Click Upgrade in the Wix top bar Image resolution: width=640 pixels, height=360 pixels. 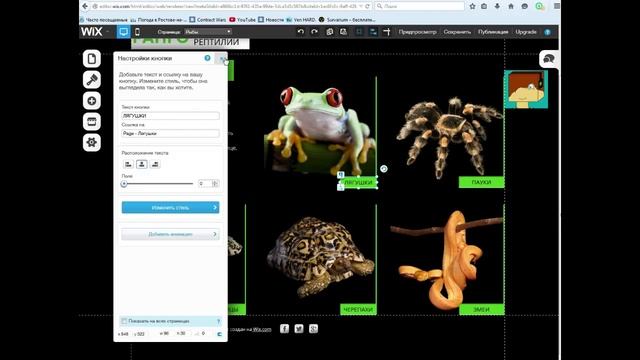tap(526, 32)
